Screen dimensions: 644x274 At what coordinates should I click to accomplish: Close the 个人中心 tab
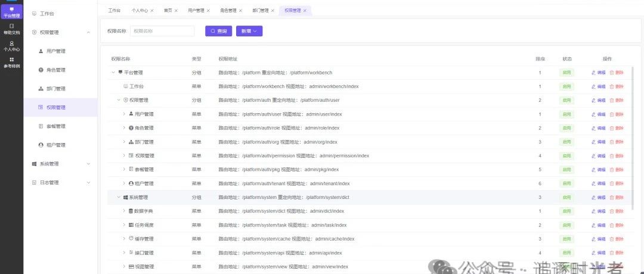tap(152, 11)
